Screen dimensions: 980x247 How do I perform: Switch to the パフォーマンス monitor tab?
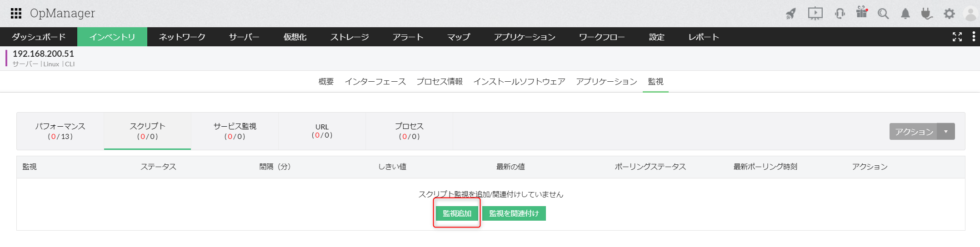pyautogui.click(x=60, y=131)
